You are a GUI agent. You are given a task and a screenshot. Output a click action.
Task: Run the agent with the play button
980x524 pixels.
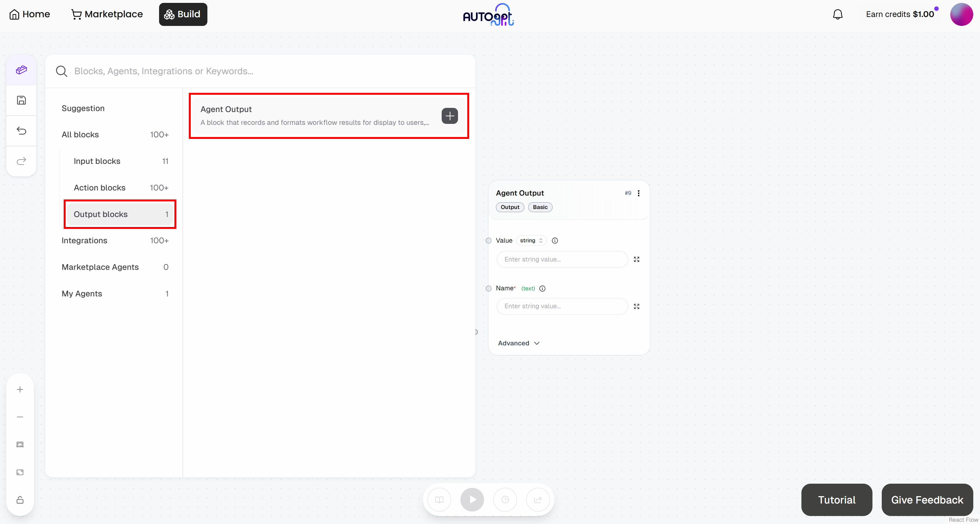472,500
